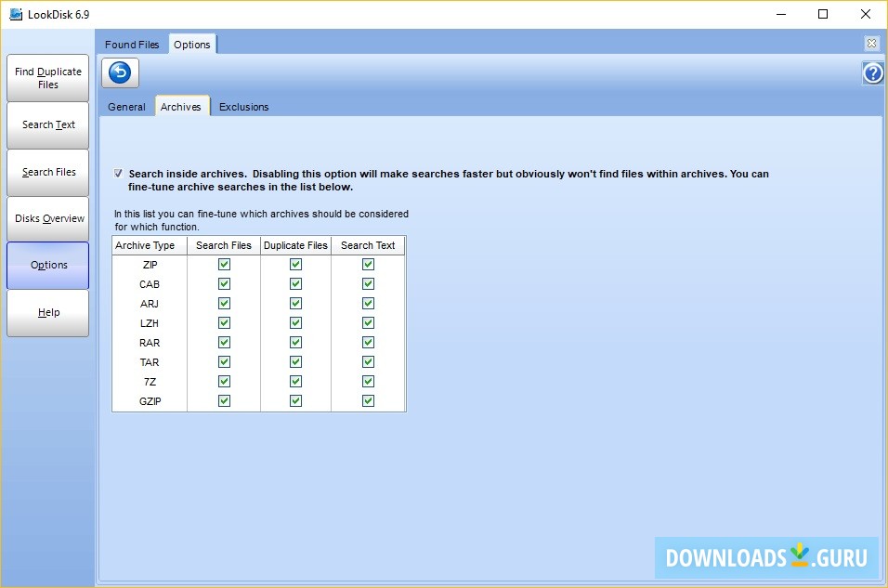
Task: Select the TAR archive type label
Action: (x=150, y=362)
